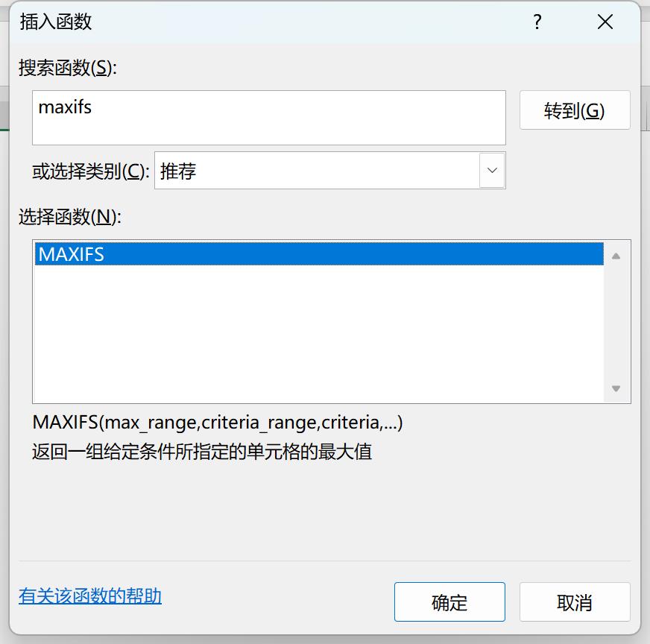Image resolution: width=650 pixels, height=644 pixels.
Task: Click the 返回一组给定条件 description text
Action: click(202, 451)
